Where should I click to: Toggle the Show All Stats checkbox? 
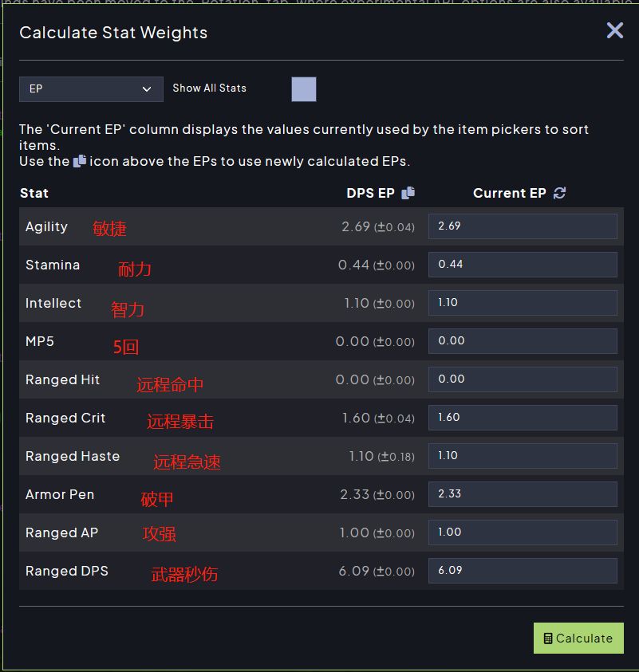(x=304, y=89)
